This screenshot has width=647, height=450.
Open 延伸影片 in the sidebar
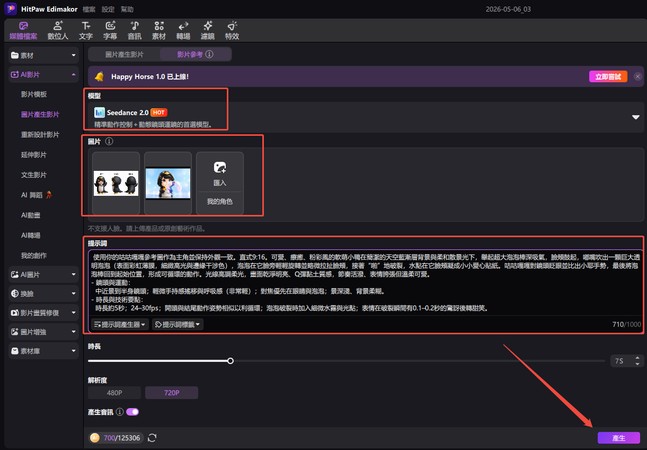[x=34, y=155]
